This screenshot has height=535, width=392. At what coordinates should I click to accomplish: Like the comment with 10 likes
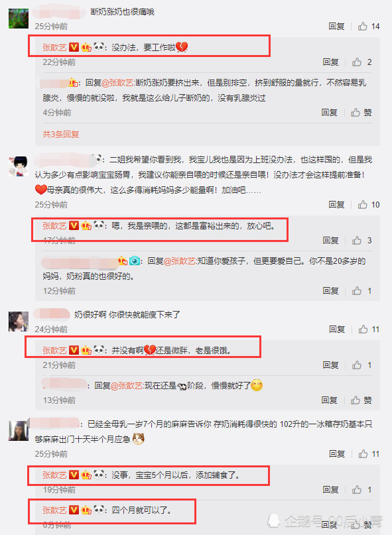(368, 205)
